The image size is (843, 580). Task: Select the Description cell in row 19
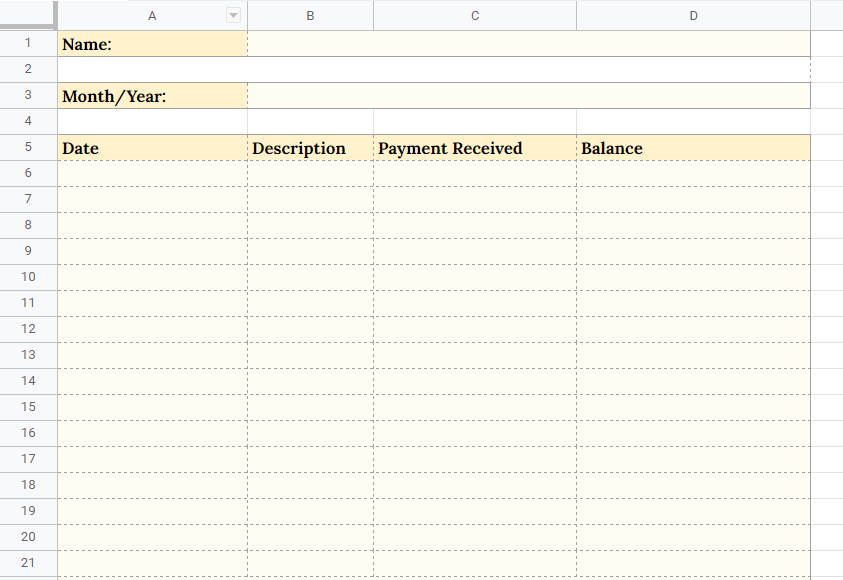[310, 511]
